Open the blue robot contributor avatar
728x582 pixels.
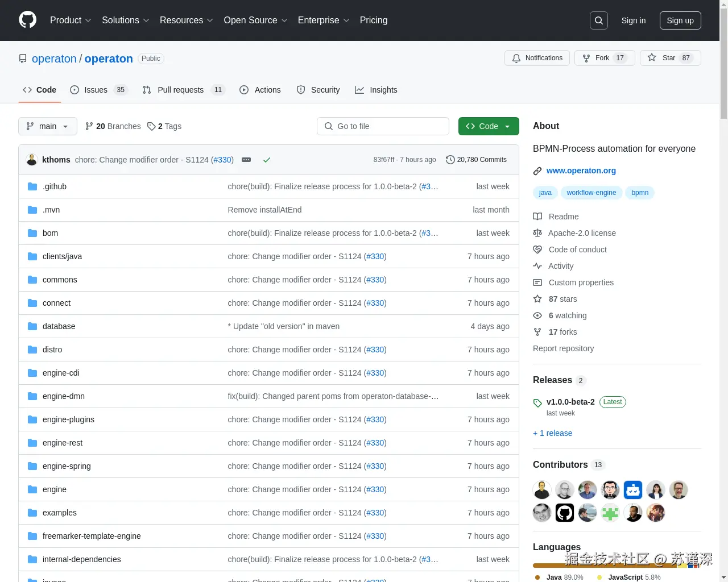633,490
